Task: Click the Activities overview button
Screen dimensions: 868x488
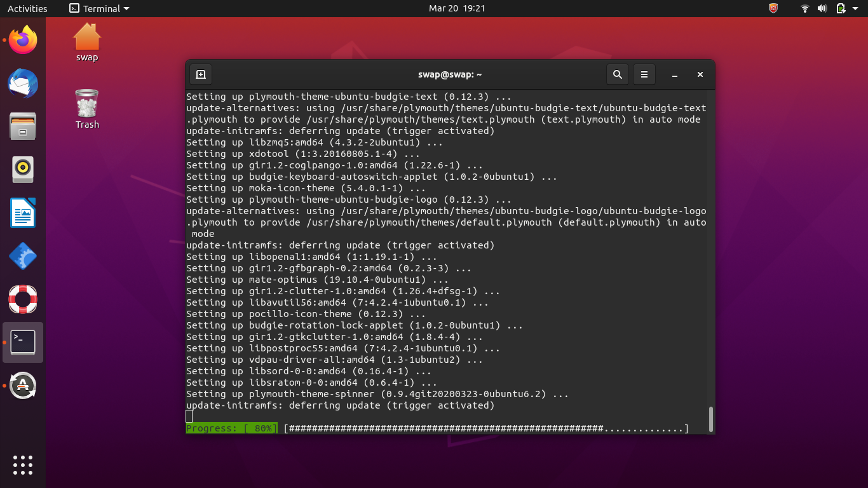Action: (x=27, y=8)
